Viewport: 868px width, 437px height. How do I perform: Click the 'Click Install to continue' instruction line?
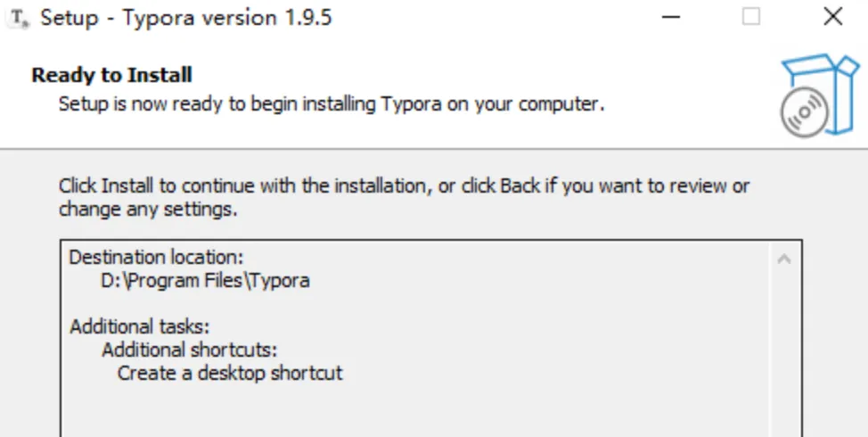404,186
